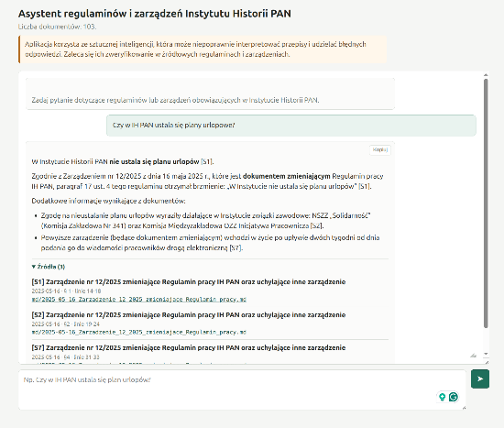Click the bold phrase 'dokumentem zmieniającym'

click(287, 176)
